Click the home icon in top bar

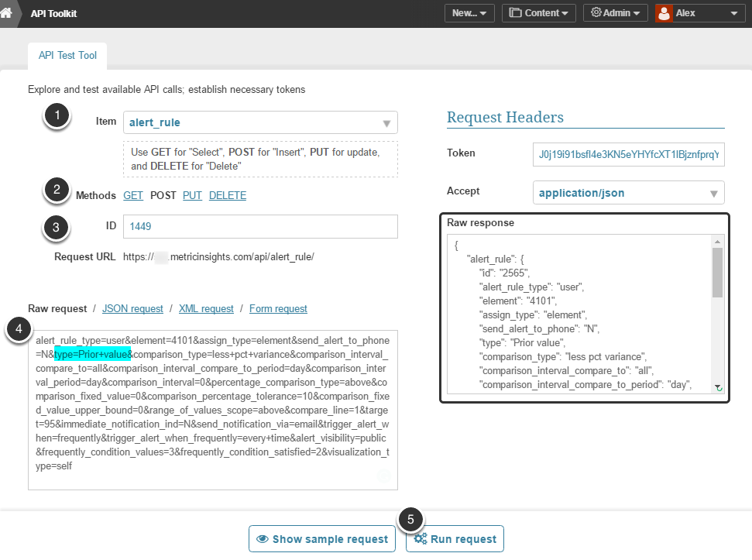pyautogui.click(x=7, y=13)
